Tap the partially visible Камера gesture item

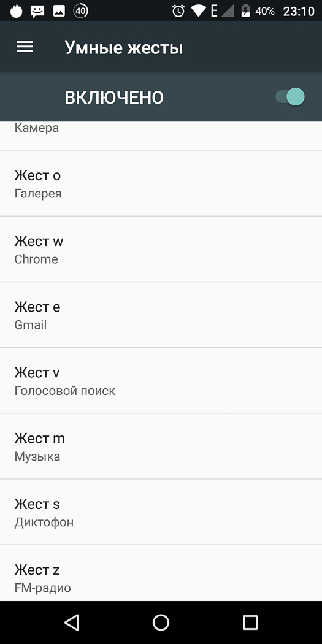[x=161, y=136]
